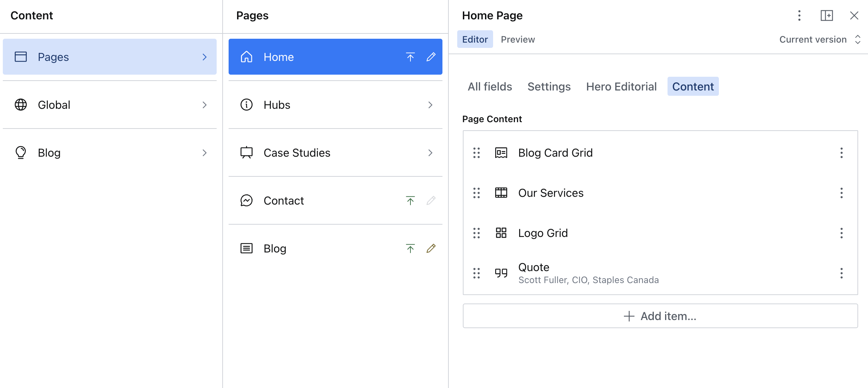Select the Hero Editorial field group tab
Screen dimensions: 868x388
click(621, 87)
